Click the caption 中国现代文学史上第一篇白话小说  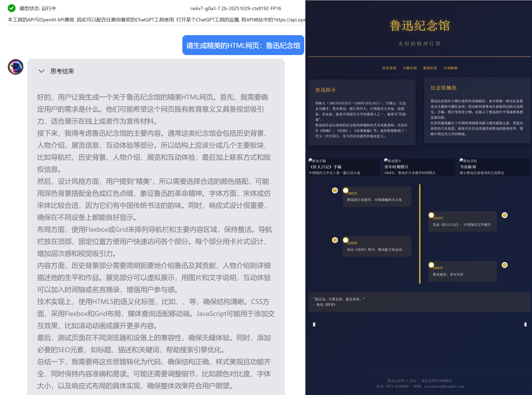(334, 173)
